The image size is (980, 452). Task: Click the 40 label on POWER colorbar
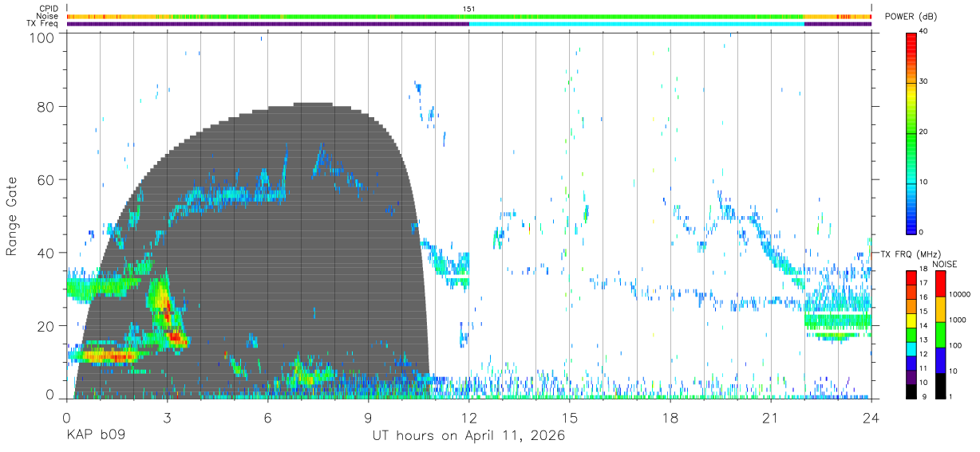925,31
